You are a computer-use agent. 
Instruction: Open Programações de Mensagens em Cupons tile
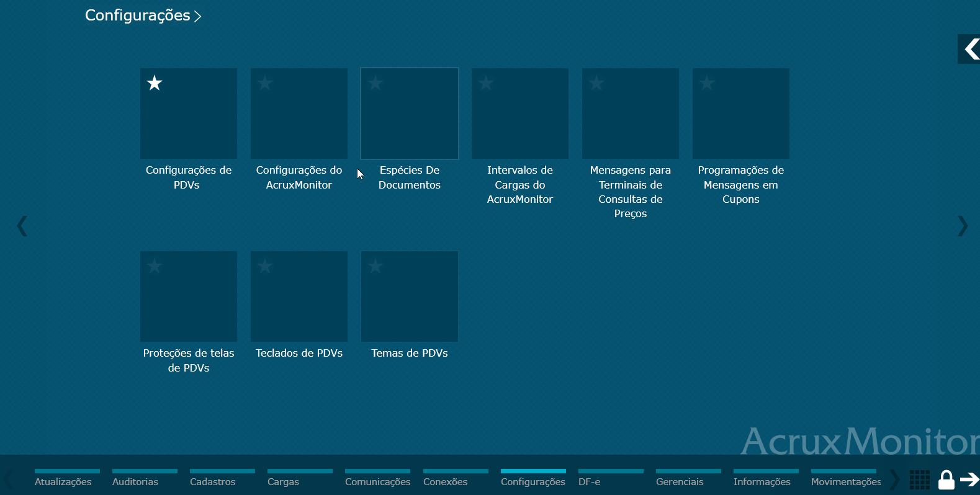point(741,114)
